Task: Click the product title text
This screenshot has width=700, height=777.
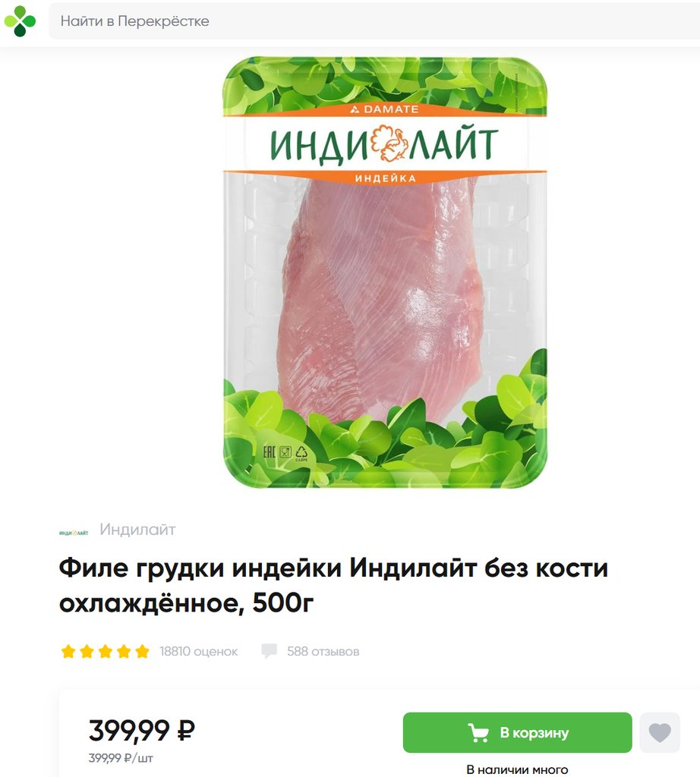Action: coord(333,585)
